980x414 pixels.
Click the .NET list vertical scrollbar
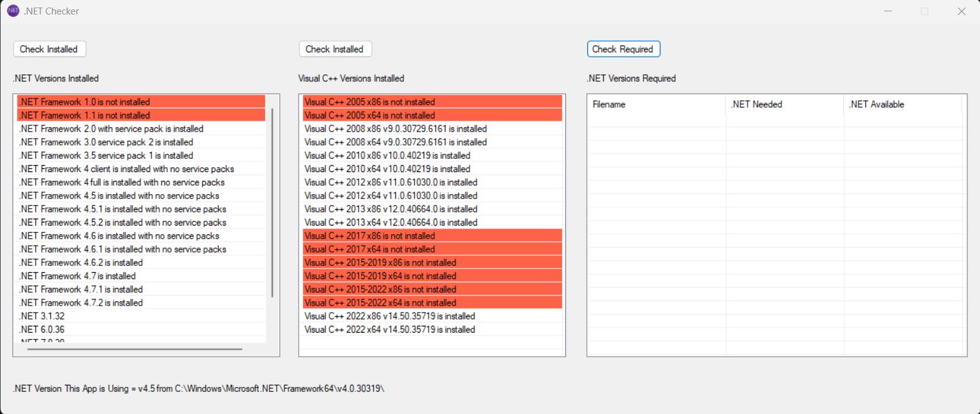click(x=272, y=202)
